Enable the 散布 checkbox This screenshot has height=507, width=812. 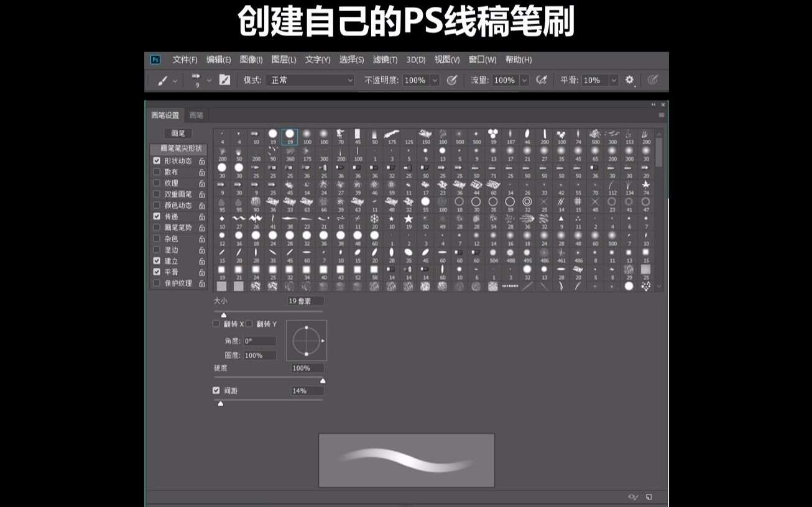(x=157, y=171)
